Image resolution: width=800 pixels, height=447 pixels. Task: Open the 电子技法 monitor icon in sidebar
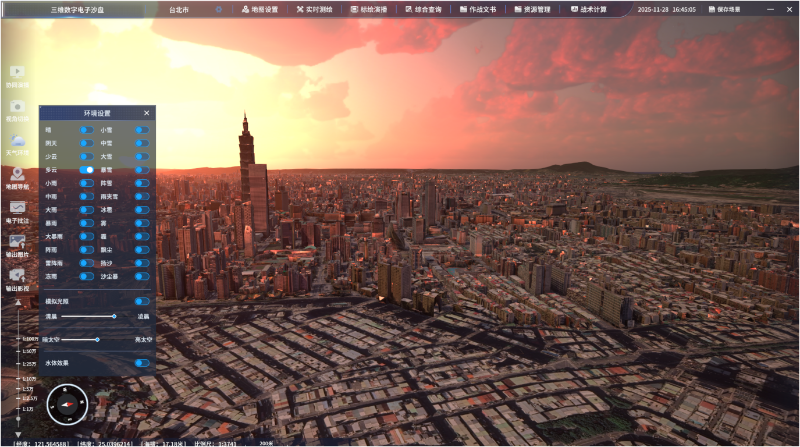[x=17, y=208]
